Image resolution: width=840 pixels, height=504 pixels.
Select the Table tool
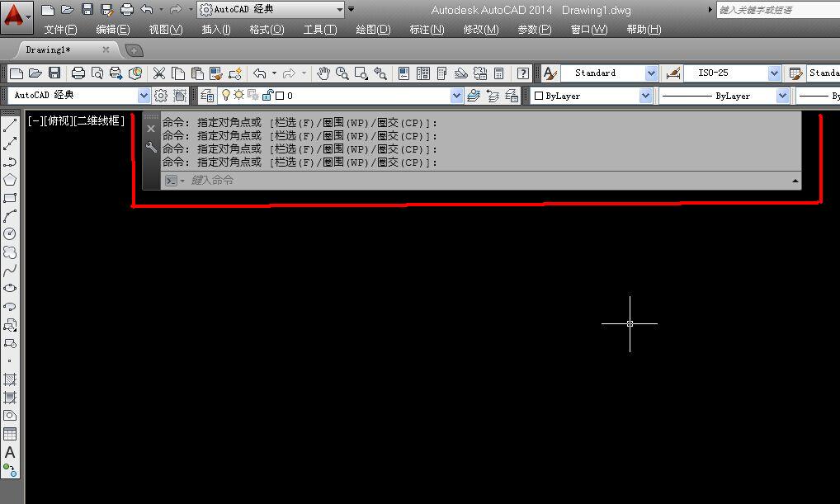(x=10, y=434)
